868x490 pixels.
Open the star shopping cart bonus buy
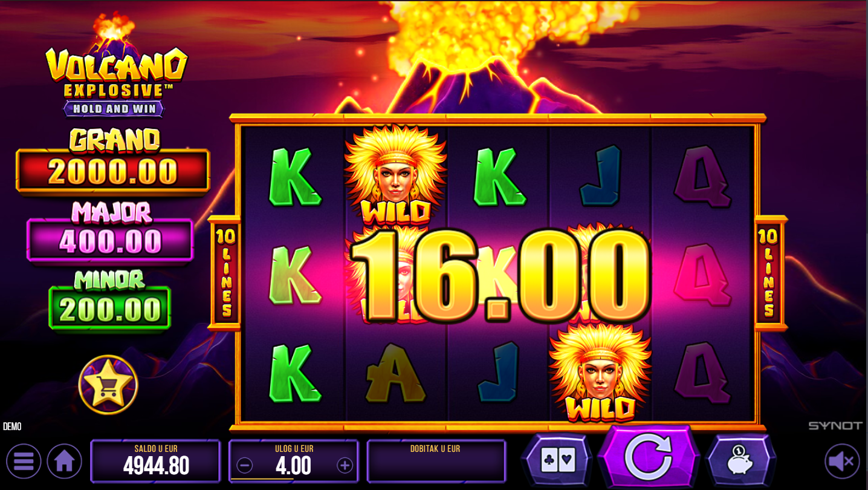[x=108, y=385]
